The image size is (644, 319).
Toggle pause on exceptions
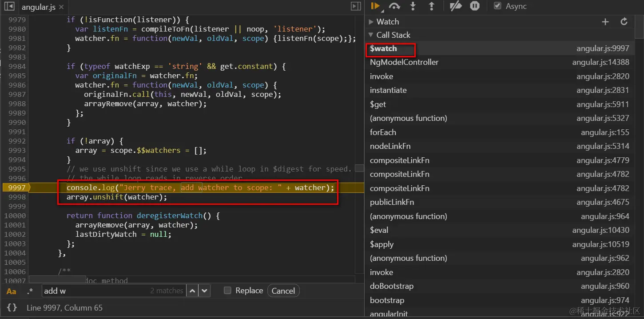tap(475, 6)
